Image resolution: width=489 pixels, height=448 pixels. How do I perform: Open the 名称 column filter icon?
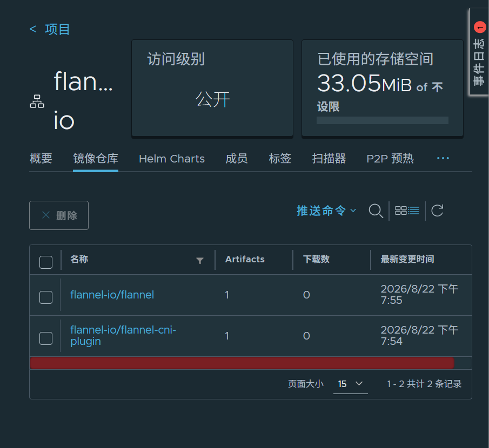(200, 261)
